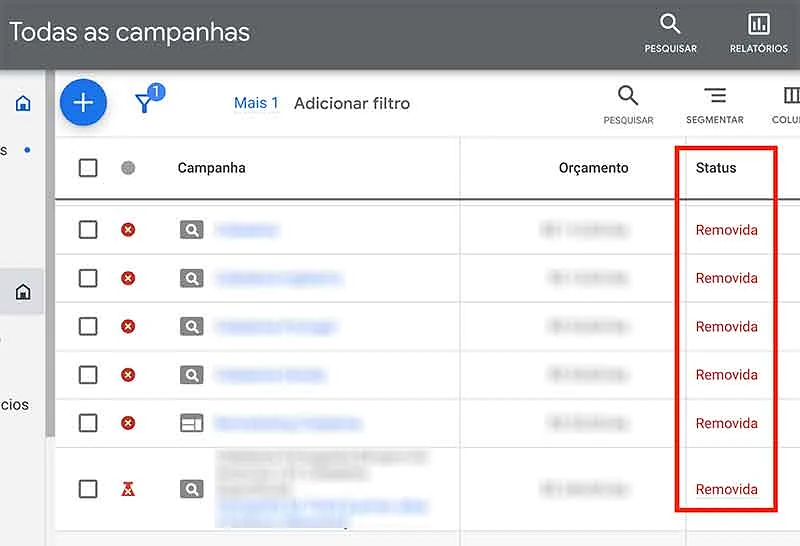Open first campaign's blurred name link
800x546 pixels.
pos(247,230)
